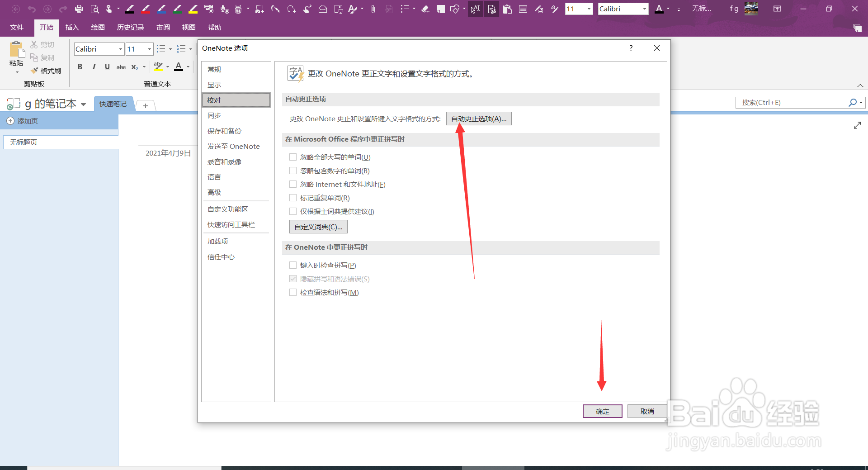Viewport: 868px width, 470px height.
Task: Collapse the ribbon with the chevron
Action: pyautogui.click(x=860, y=85)
